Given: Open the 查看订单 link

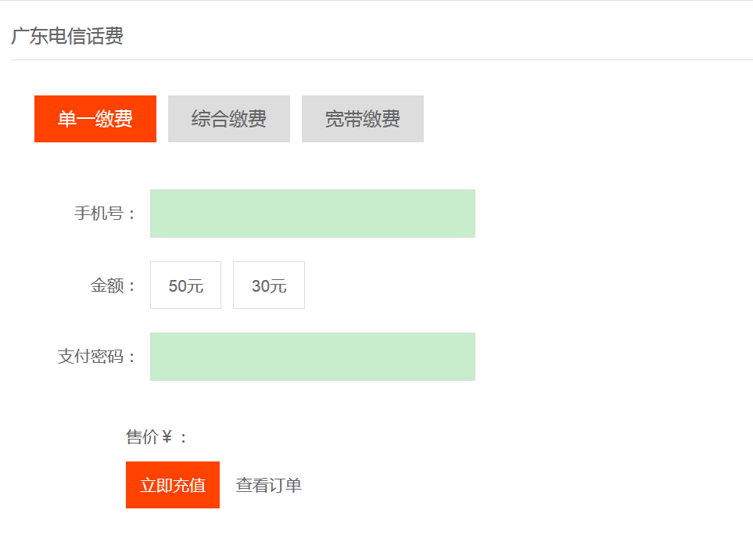Looking at the screenshot, I should tap(269, 485).
